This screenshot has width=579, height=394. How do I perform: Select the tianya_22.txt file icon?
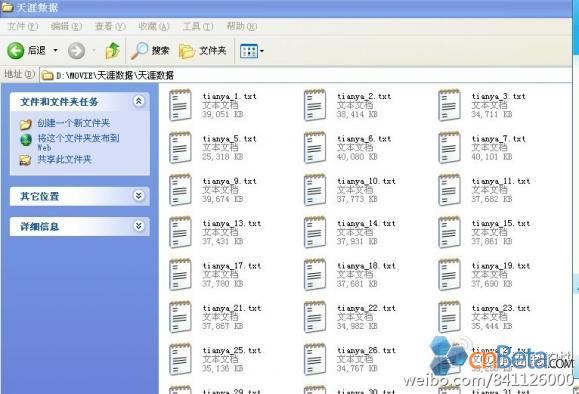[315, 317]
